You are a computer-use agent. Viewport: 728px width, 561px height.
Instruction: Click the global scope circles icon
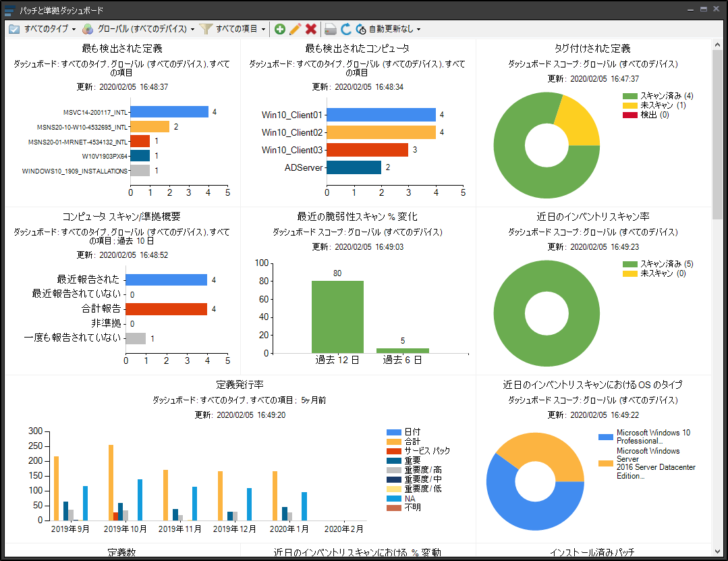coord(88,29)
